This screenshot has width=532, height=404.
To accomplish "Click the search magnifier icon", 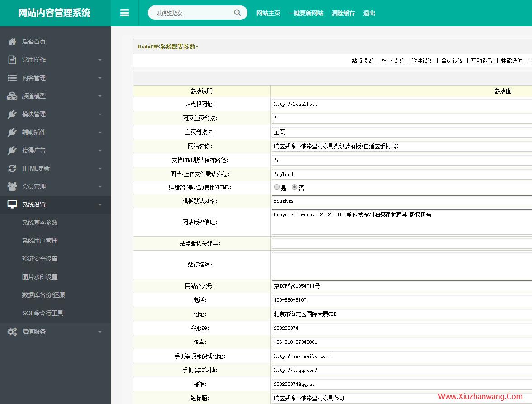I will 237,13.
